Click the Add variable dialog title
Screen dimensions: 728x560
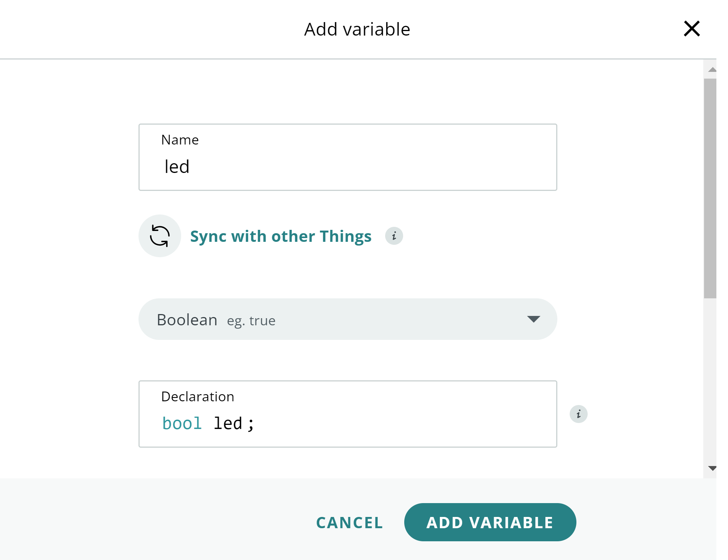[x=357, y=29]
